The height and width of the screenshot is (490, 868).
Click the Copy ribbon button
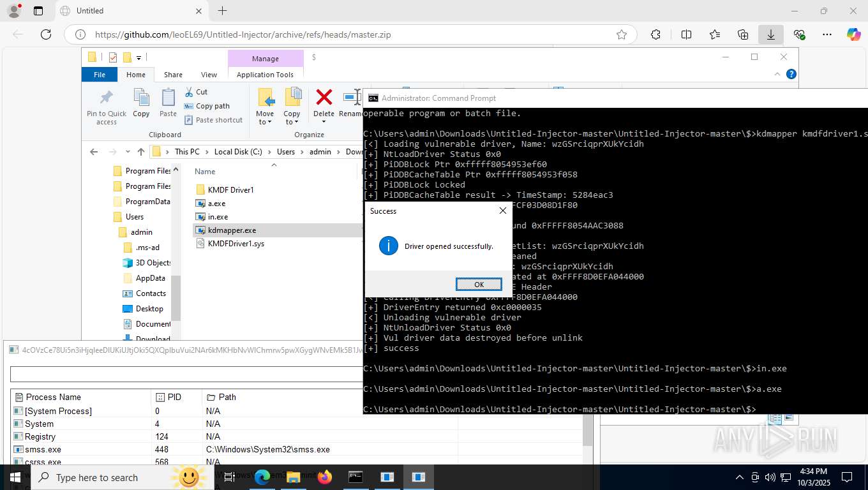click(x=141, y=103)
